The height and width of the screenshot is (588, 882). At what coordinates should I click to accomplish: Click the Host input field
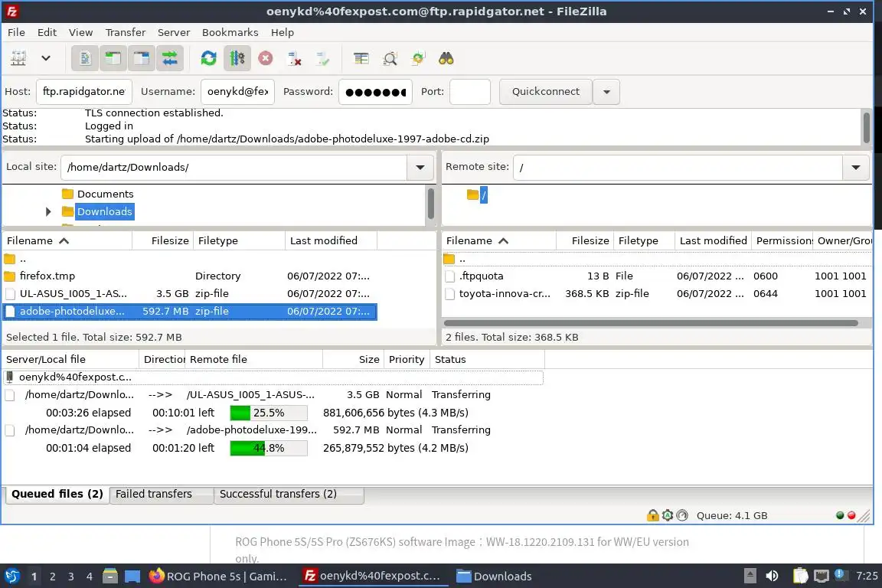tap(83, 92)
